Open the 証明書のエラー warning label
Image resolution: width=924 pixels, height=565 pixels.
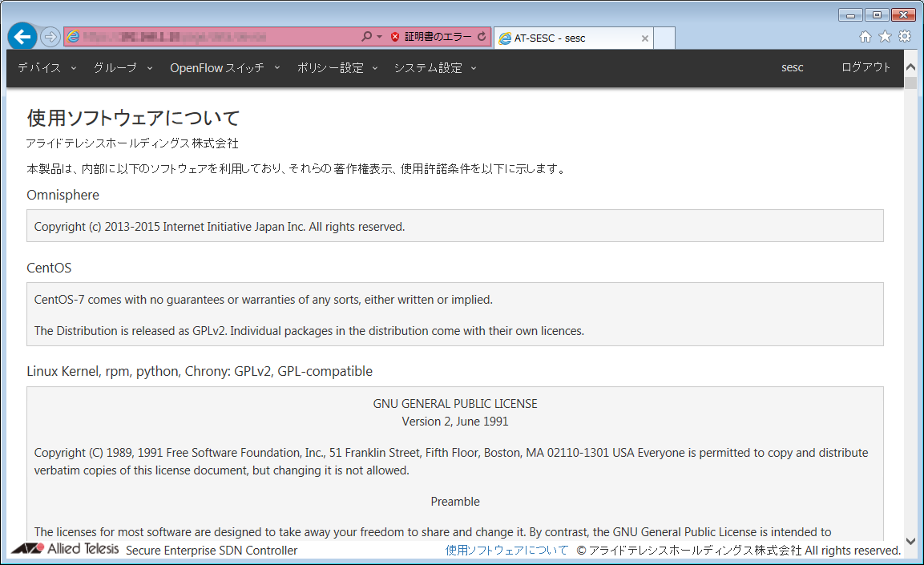pyautogui.click(x=438, y=37)
